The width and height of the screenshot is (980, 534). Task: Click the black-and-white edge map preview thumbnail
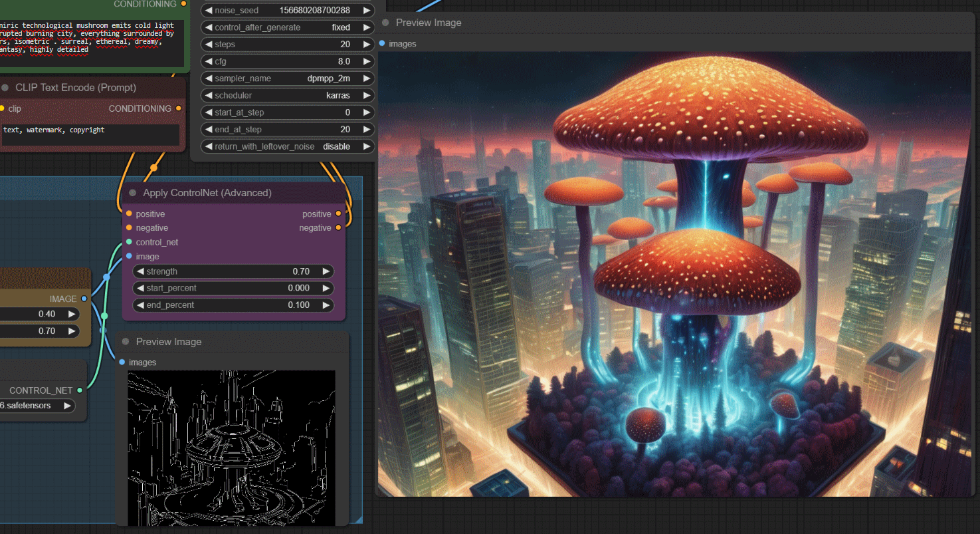click(231, 448)
